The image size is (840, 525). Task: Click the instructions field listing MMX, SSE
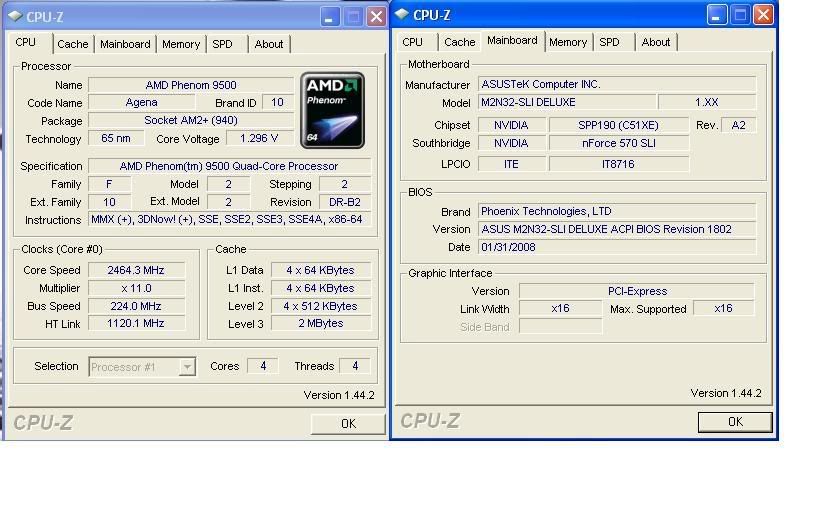click(229, 220)
